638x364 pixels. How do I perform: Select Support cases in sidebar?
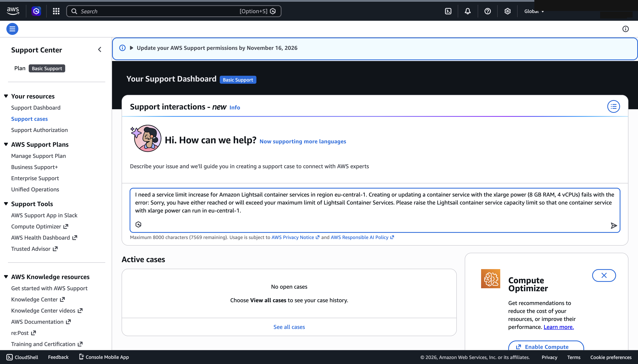29,119
